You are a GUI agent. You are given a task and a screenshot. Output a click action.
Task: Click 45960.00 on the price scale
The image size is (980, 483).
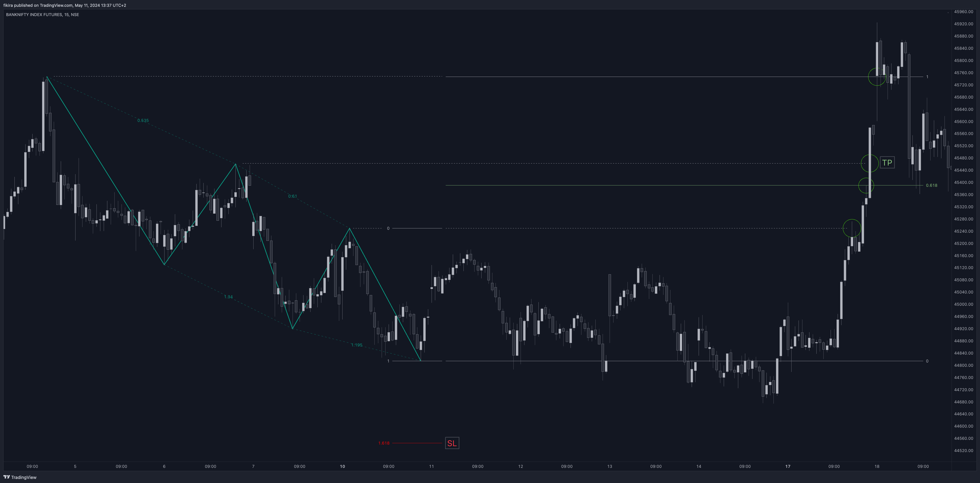963,12
